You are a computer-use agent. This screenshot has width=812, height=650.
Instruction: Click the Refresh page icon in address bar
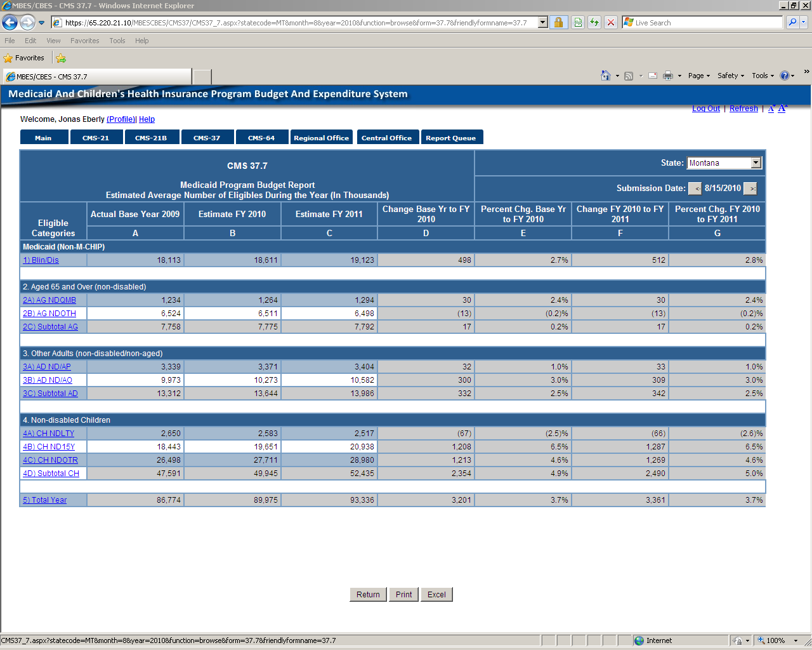pyautogui.click(x=594, y=23)
